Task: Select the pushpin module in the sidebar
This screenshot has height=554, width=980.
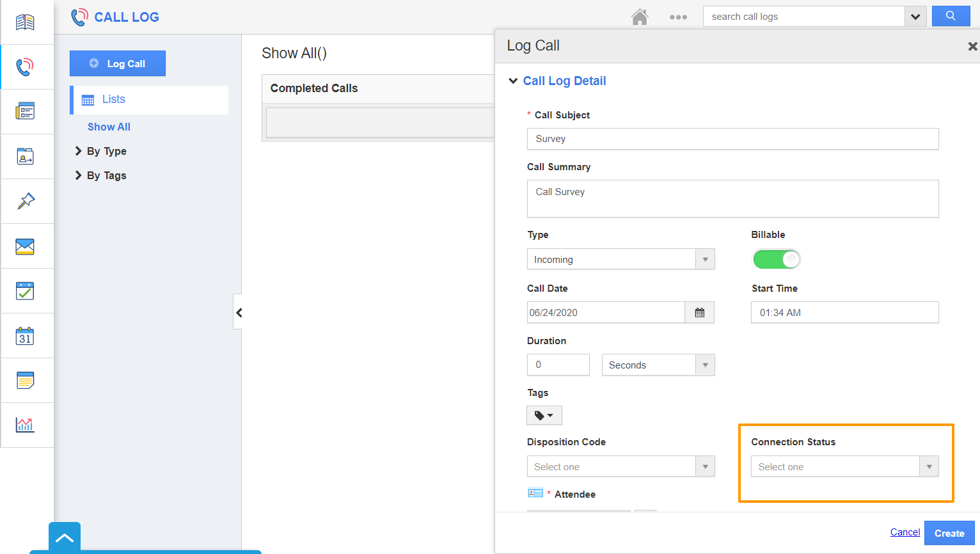Action: point(26,201)
